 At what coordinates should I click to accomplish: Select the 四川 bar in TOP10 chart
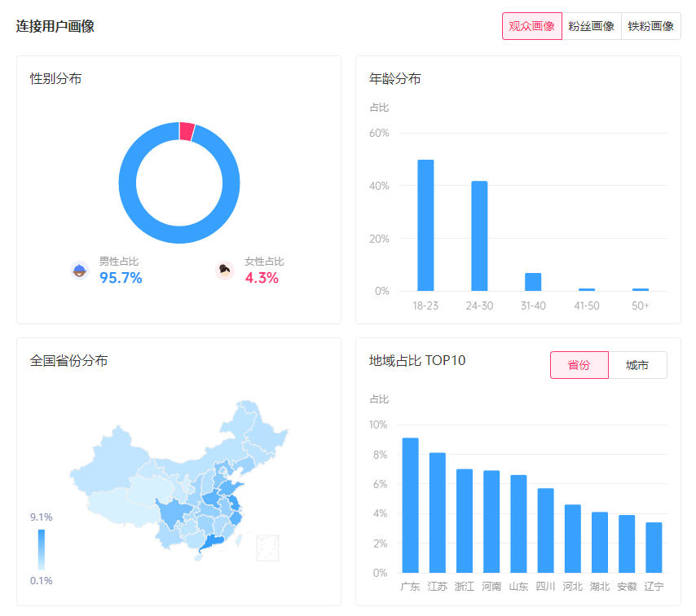545,530
